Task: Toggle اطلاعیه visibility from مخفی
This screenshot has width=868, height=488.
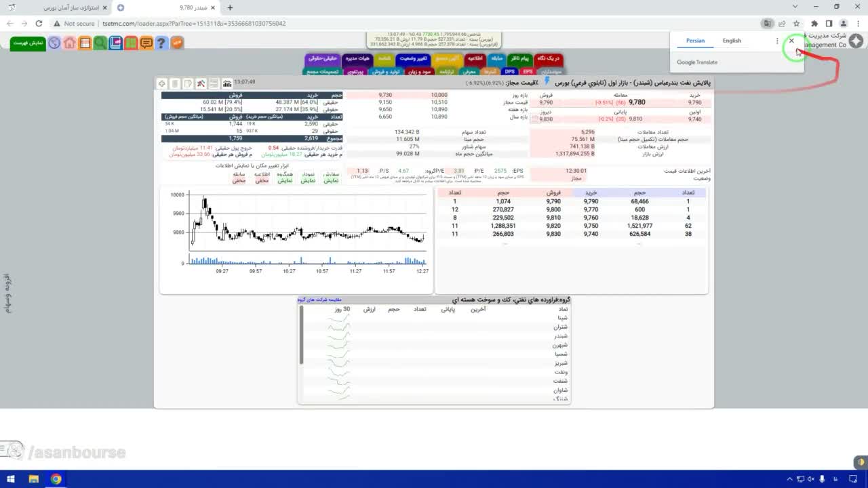Action: tap(262, 180)
